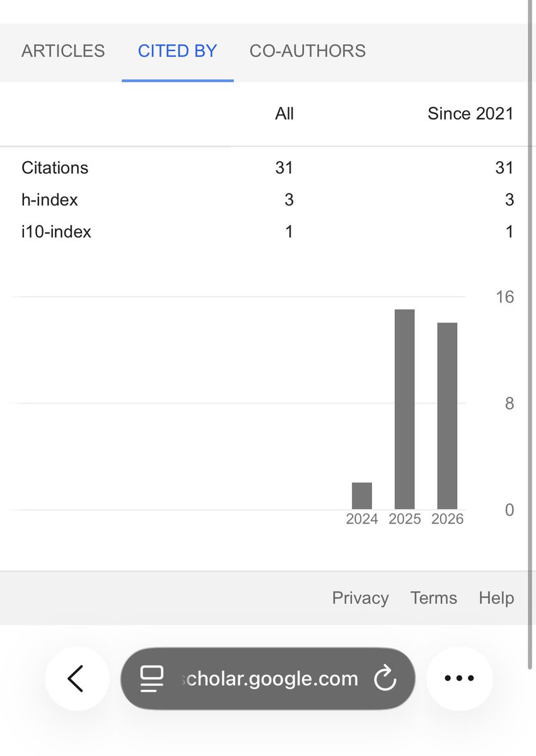Select the Cited By tab

tap(177, 51)
